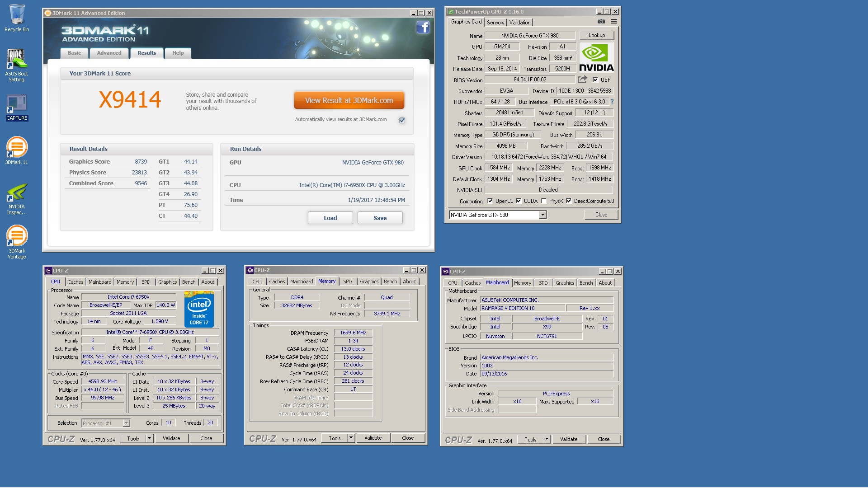Click the GPU-Z Name field NVIDIA GeForce GTX 980
The height and width of the screenshot is (488, 868).
coord(530,36)
